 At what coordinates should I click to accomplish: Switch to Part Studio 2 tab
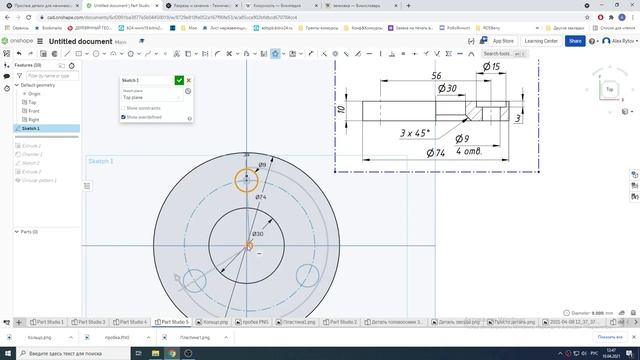(340, 322)
